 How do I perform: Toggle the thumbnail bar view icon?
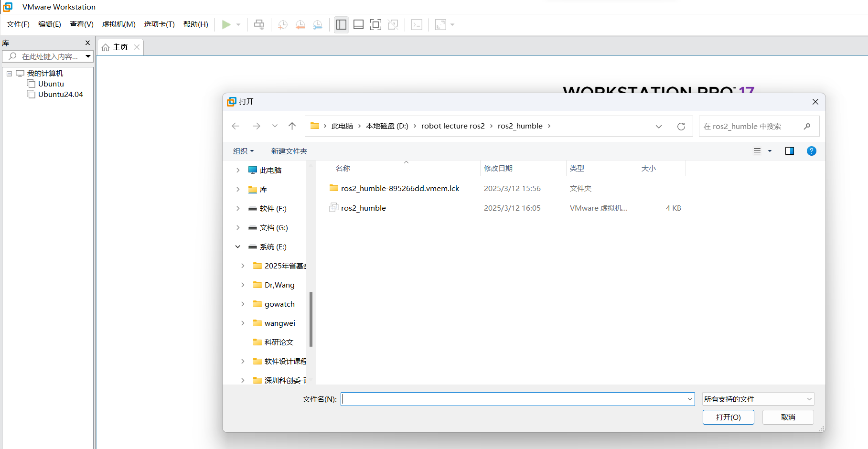(359, 24)
